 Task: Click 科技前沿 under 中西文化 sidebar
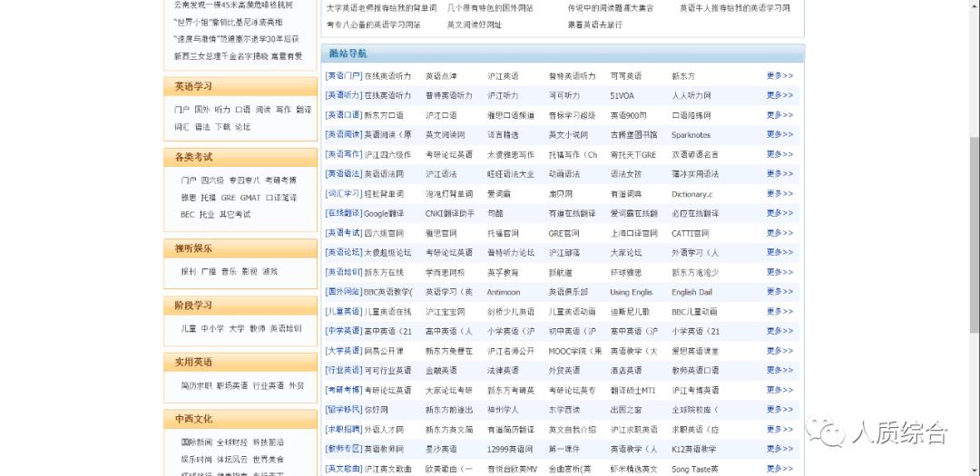[x=269, y=442]
